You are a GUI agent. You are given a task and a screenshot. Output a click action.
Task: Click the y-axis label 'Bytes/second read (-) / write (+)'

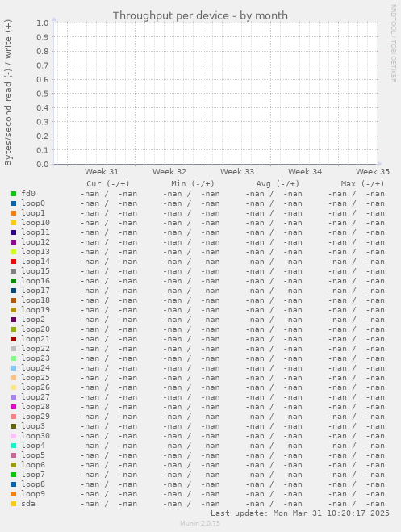click(x=8, y=93)
